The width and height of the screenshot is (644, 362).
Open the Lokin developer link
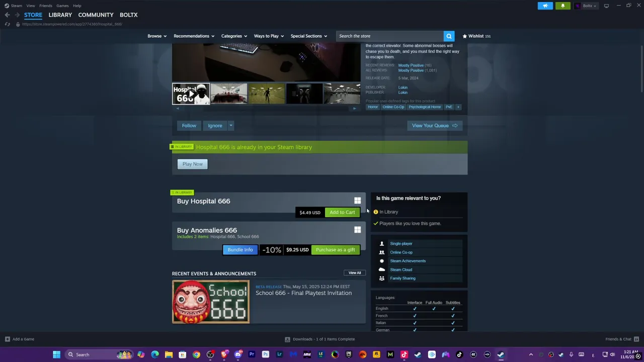click(403, 87)
